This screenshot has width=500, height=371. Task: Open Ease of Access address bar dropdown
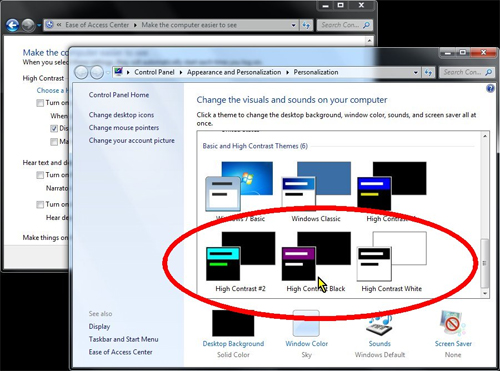click(293, 25)
